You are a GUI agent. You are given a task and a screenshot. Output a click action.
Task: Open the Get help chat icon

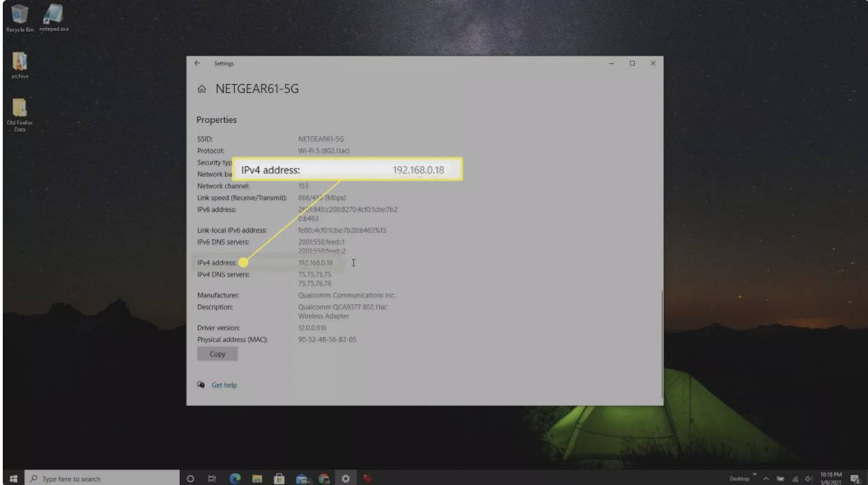click(x=201, y=384)
